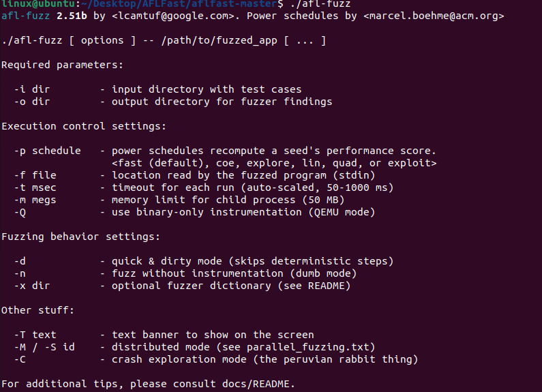Click the "-d" quick & dirty option
Viewport: 542px width, 392px height.
tap(20, 261)
